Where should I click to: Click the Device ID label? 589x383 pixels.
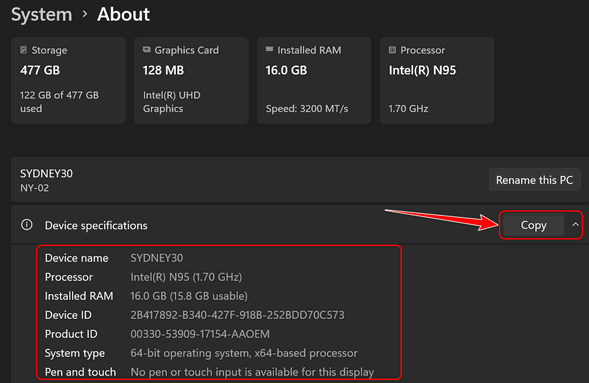click(x=68, y=315)
